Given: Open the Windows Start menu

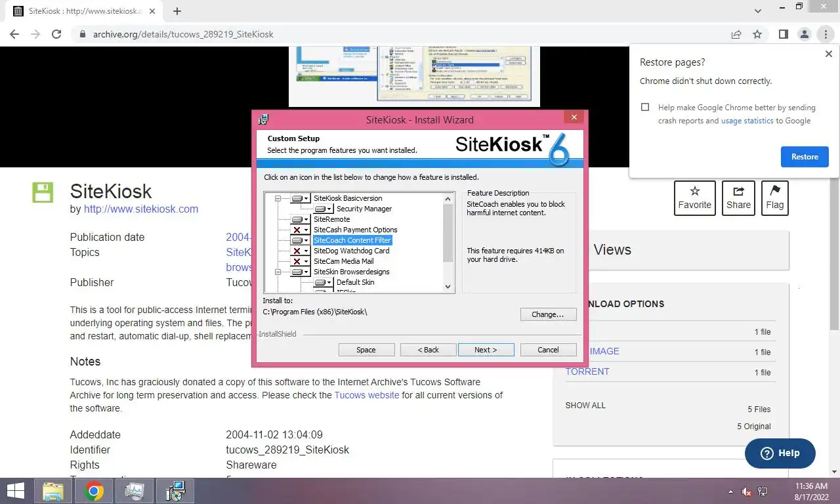Looking at the screenshot, I should 15,491.
